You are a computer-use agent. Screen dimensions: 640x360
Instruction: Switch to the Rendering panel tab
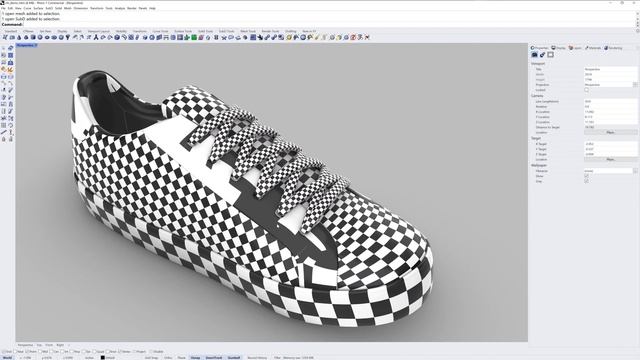[x=613, y=48]
